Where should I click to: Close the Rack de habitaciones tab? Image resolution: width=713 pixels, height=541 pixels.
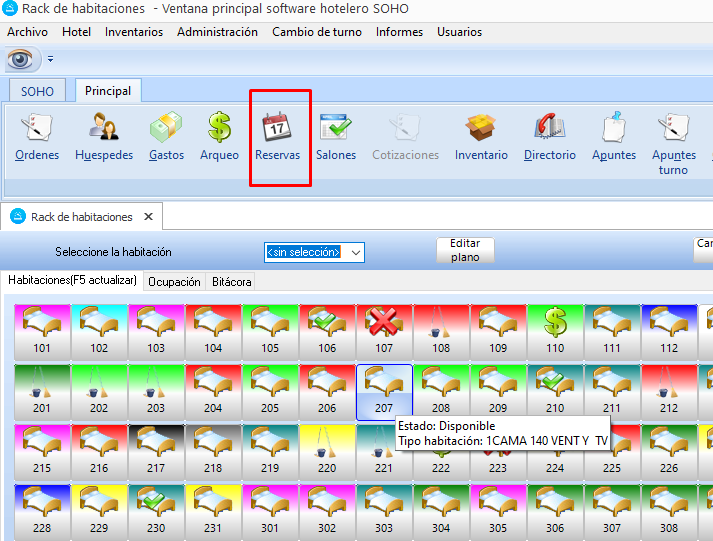(x=148, y=217)
